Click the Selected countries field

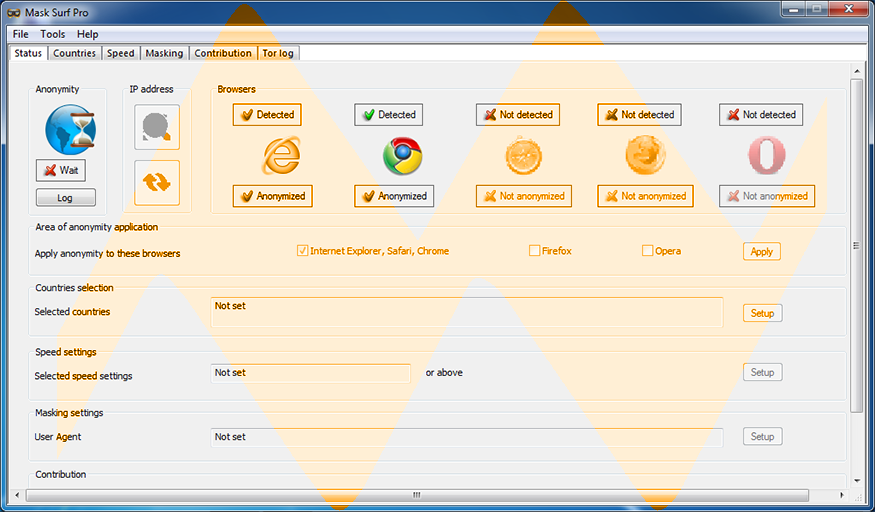pyautogui.click(x=467, y=312)
